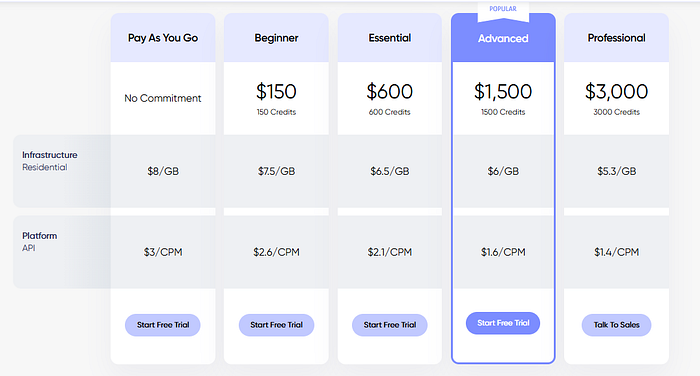This screenshot has width=700, height=376.
Task: Select the Beginner plan header
Action: 276,38
